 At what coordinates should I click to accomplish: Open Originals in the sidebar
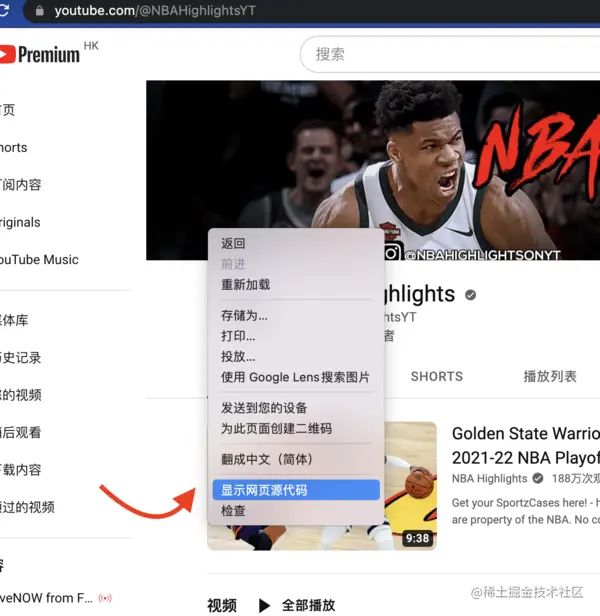(x=20, y=222)
